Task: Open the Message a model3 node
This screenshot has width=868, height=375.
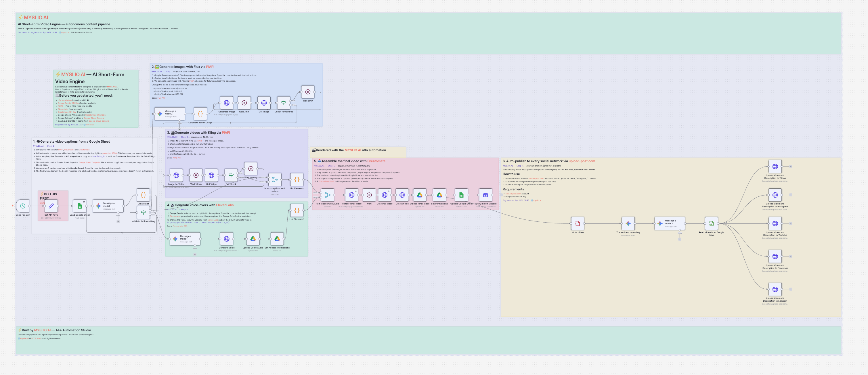Action: click(x=670, y=223)
